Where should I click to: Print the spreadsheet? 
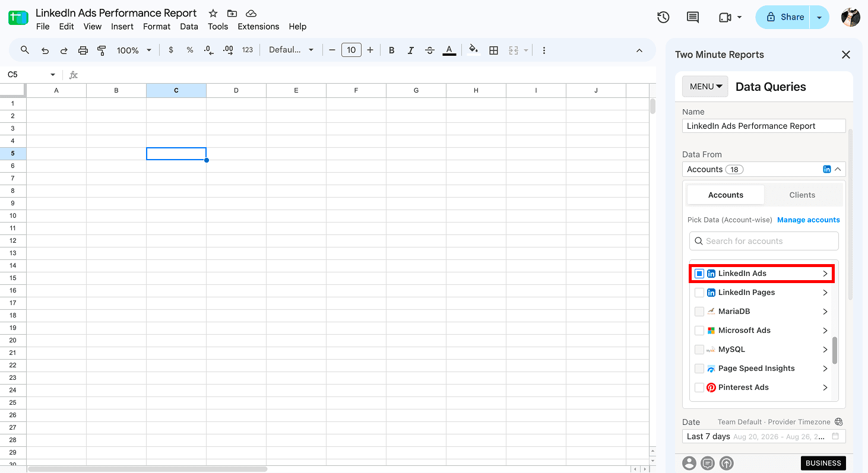pos(83,50)
